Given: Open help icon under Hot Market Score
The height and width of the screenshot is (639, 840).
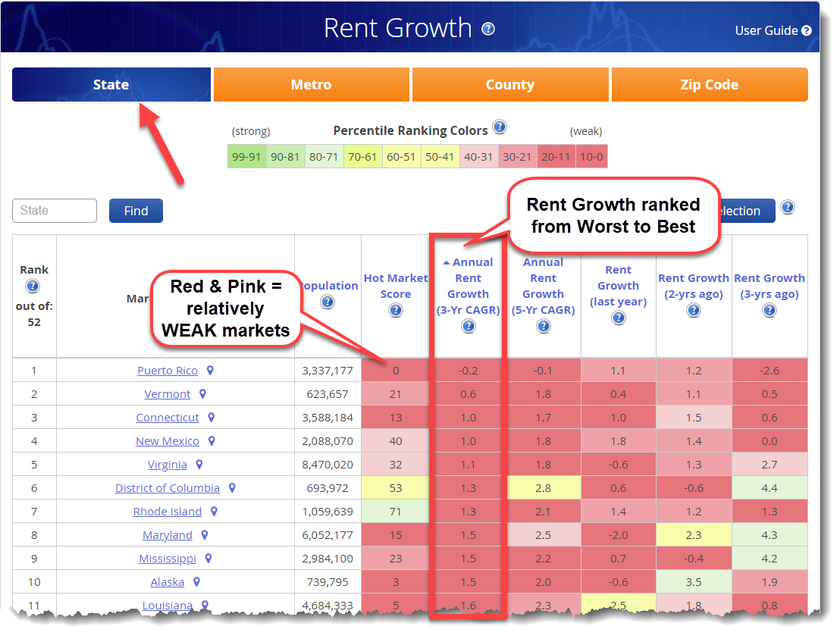Looking at the screenshot, I should coord(396,311).
